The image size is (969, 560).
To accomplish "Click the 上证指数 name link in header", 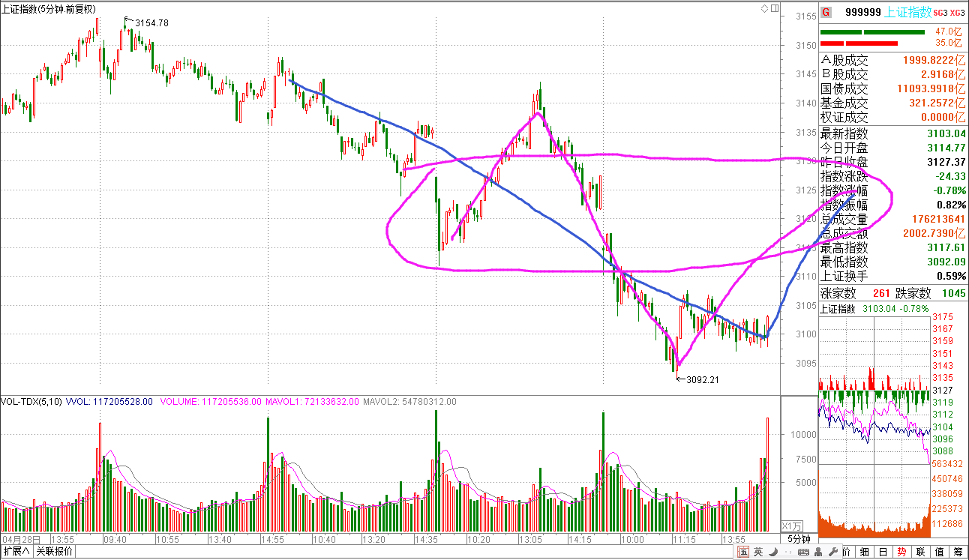I will pyautogui.click(x=908, y=12).
